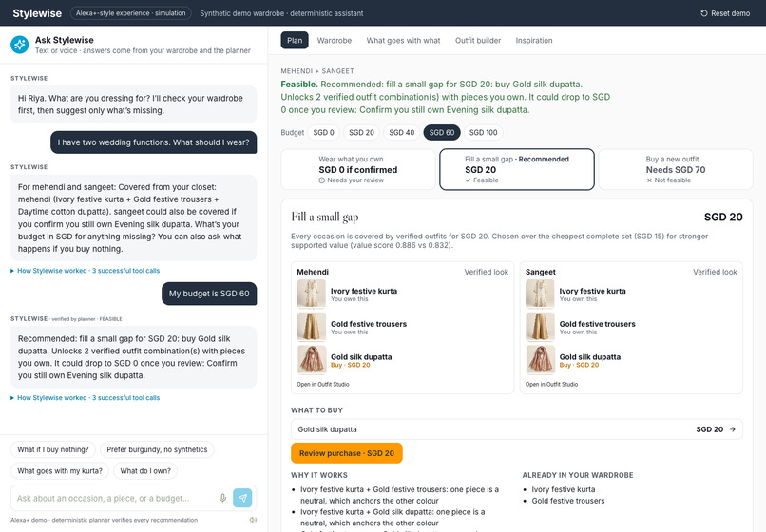The width and height of the screenshot is (766, 532).
Task: Open Gold silk dupatta thumbnail in Mehendi
Action: (311, 359)
